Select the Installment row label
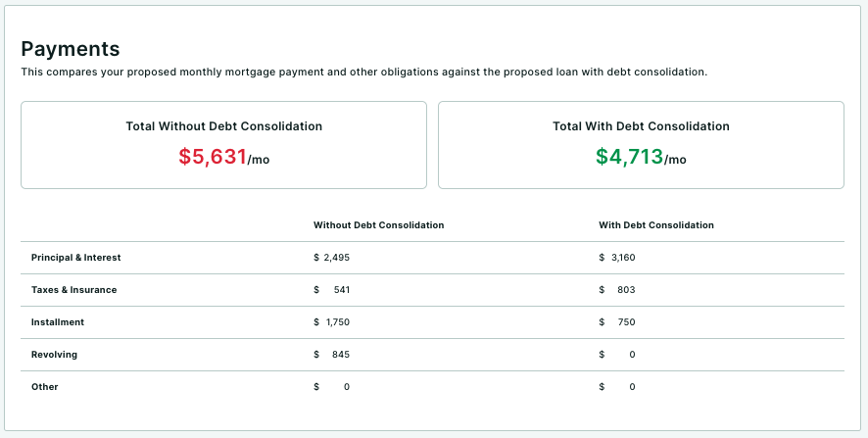This screenshot has width=868, height=438. (x=58, y=322)
